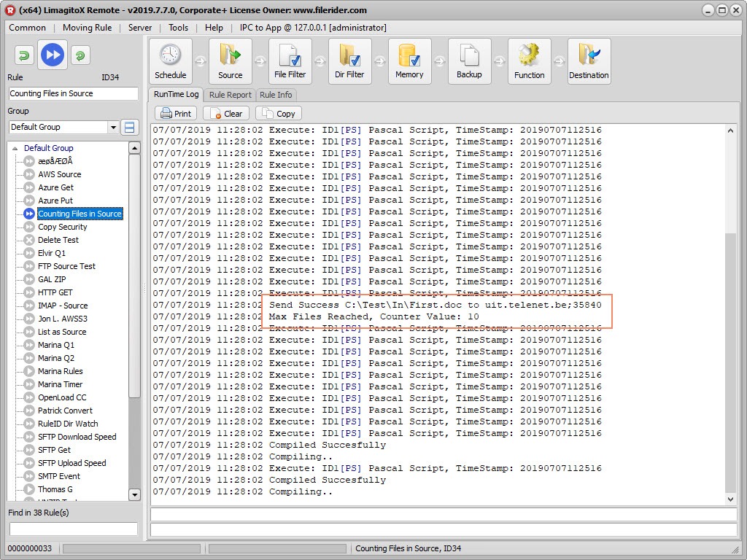The height and width of the screenshot is (560, 747).
Task: Select the Marina Q2 rule
Action: tap(56, 357)
